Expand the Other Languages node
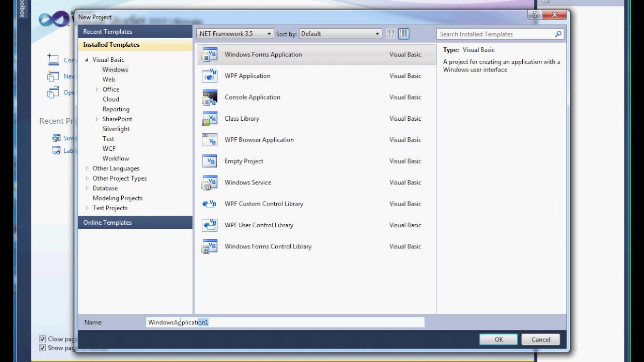The height and width of the screenshot is (362, 644). pos(87,168)
